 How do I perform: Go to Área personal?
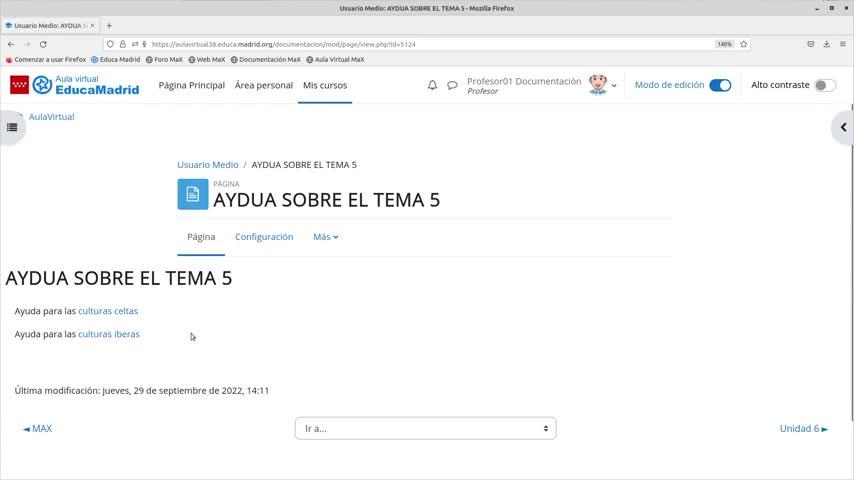pos(264,85)
